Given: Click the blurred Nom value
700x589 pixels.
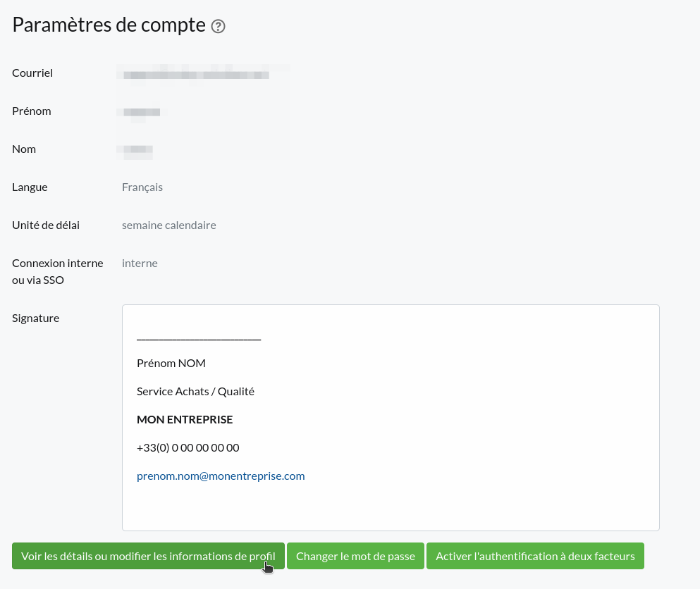Looking at the screenshot, I should tap(138, 149).
